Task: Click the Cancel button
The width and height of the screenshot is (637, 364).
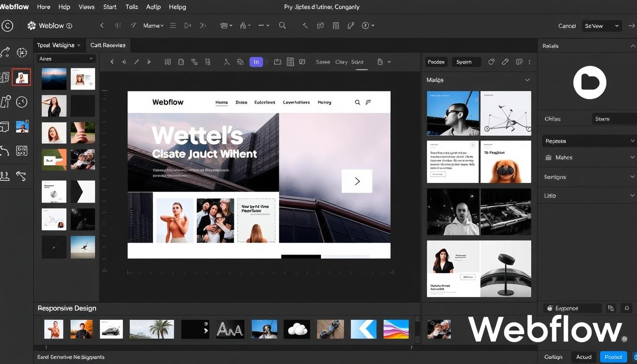Action: pyautogui.click(x=567, y=26)
